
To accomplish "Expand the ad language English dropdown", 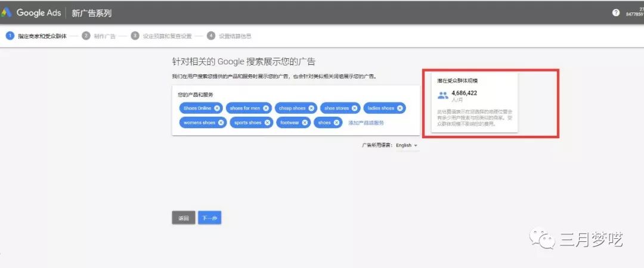I will coord(407,145).
